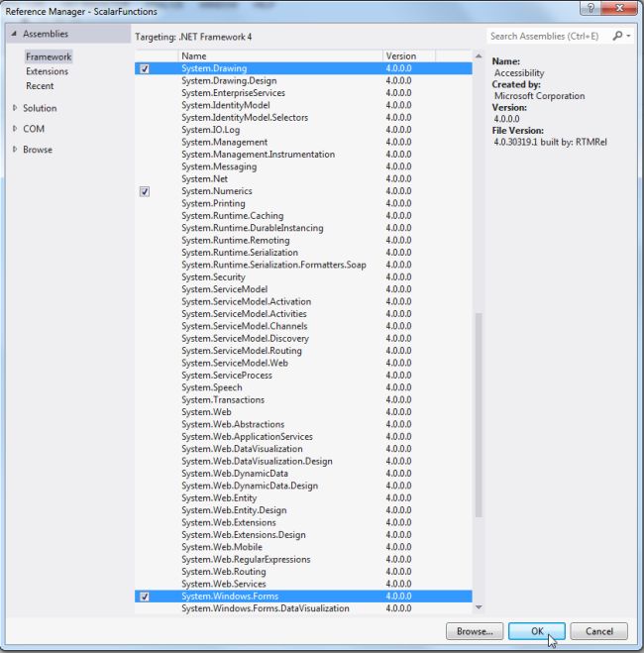Screen dimensions: 644x653
Task: Select System.ServiceModel.Web row
Action: pos(303,363)
